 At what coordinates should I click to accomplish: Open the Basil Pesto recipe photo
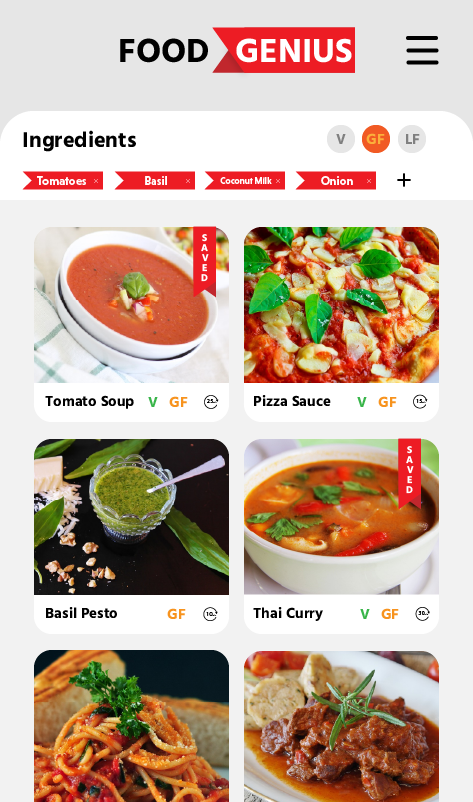[x=131, y=517]
